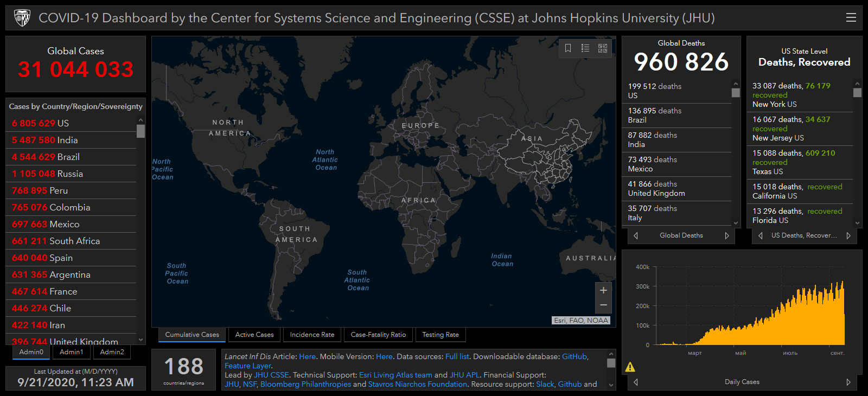
Task: Go to next Global Deaths panel page
Action: point(727,235)
